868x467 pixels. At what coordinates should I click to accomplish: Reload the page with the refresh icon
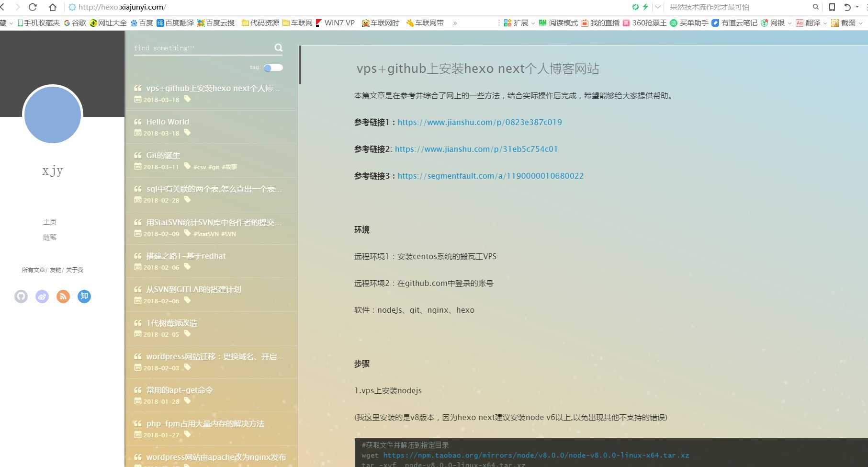[33, 7]
